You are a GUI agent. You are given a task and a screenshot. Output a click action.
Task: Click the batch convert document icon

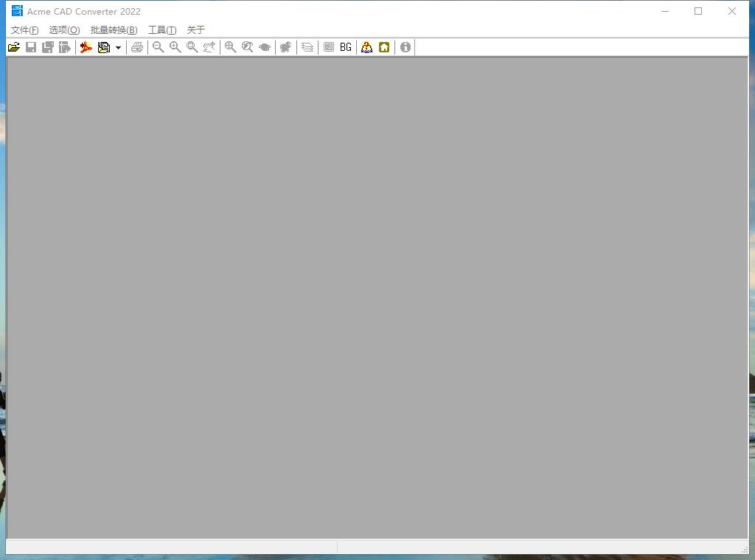pyautogui.click(x=104, y=47)
